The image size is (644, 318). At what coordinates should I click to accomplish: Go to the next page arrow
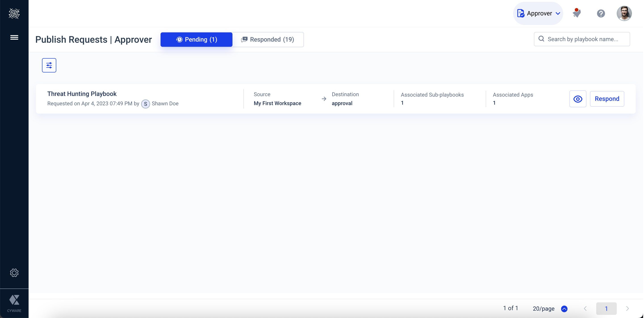point(627,308)
